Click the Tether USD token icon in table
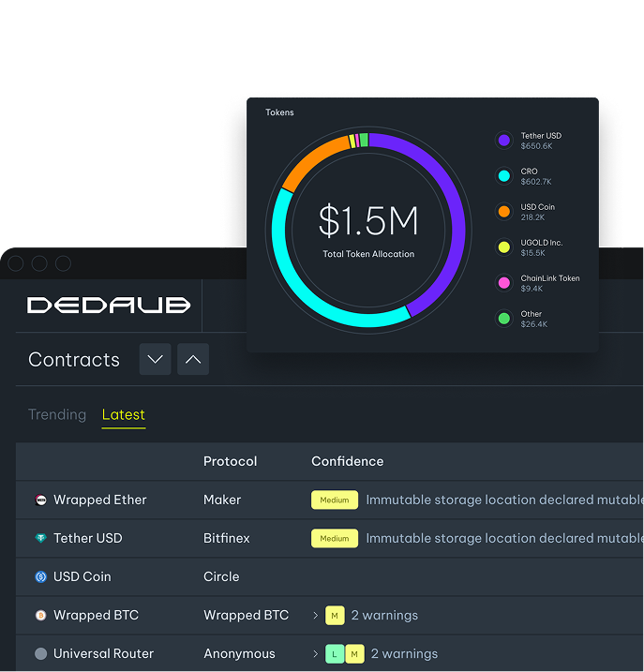644x672 pixels. point(40,539)
